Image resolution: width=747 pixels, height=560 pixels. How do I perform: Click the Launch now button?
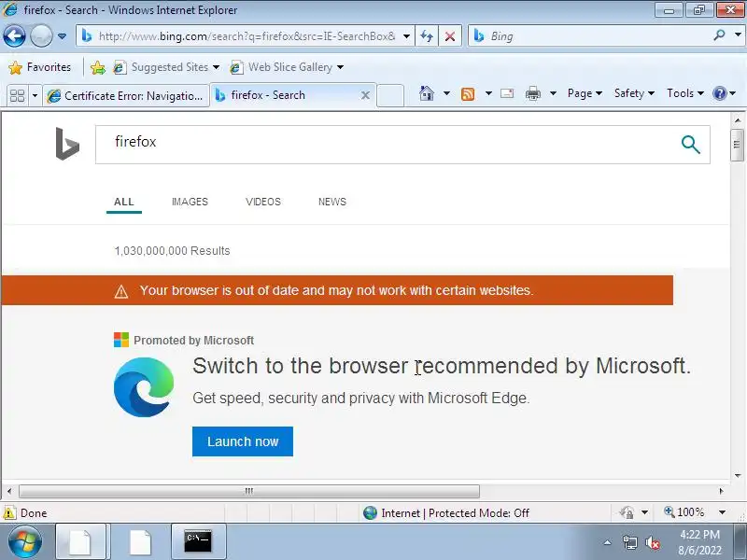click(x=243, y=441)
